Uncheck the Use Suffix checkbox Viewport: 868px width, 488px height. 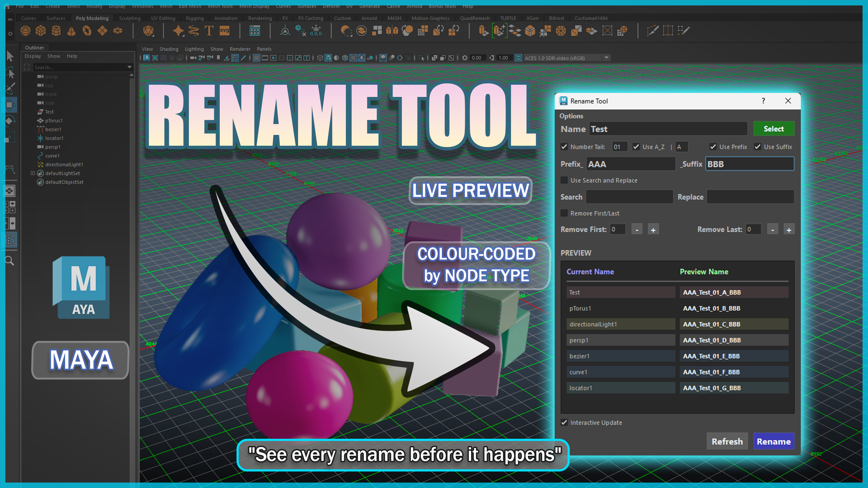coord(757,147)
